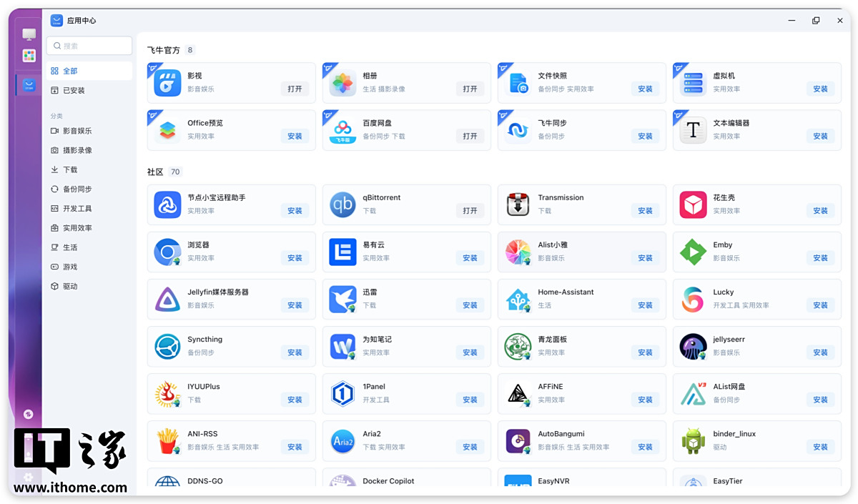Install the Lucky app
The height and width of the screenshot is (504, 858).
coord(820,305)
